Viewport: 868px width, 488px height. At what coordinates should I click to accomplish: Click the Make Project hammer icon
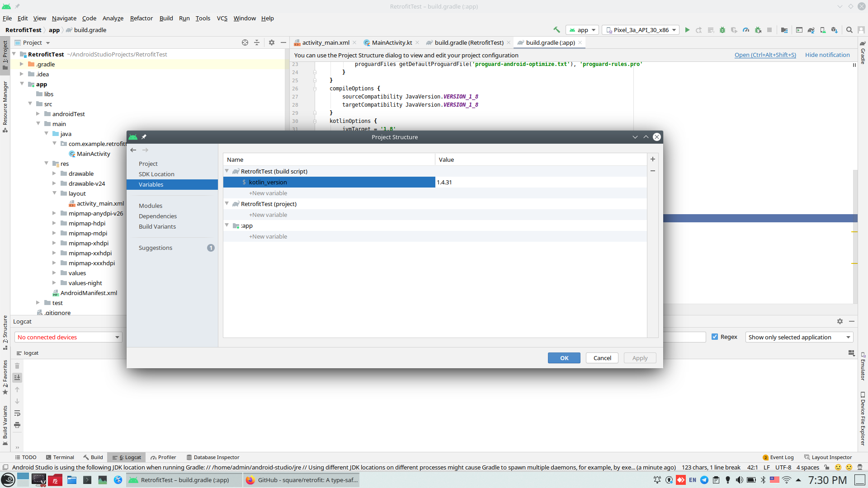click(557, 30)
